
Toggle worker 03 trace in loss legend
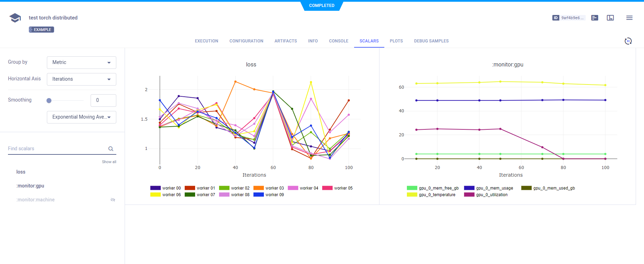tap(269, 188)
